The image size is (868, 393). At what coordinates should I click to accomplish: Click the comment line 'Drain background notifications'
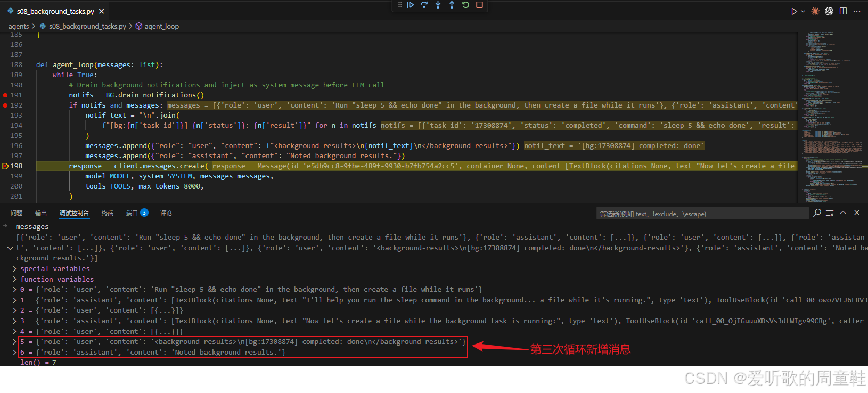[226, 85]
